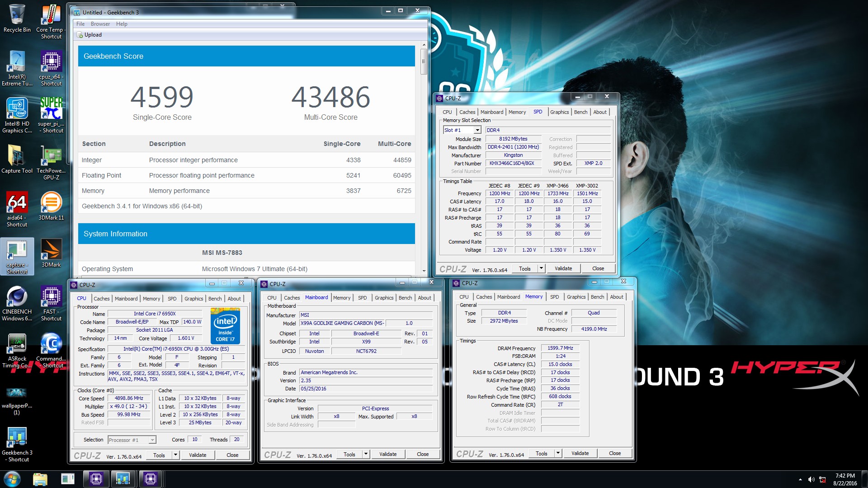Expand Tools dropdown arrow in Memory CPU-Z window
The image size is (868, 488).
[x=558, y=453]
